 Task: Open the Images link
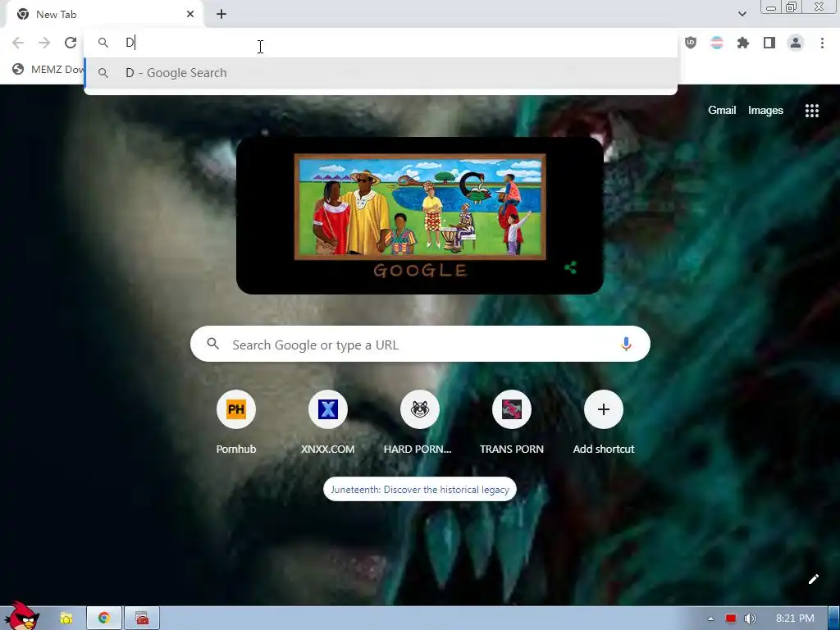point(765,111)
